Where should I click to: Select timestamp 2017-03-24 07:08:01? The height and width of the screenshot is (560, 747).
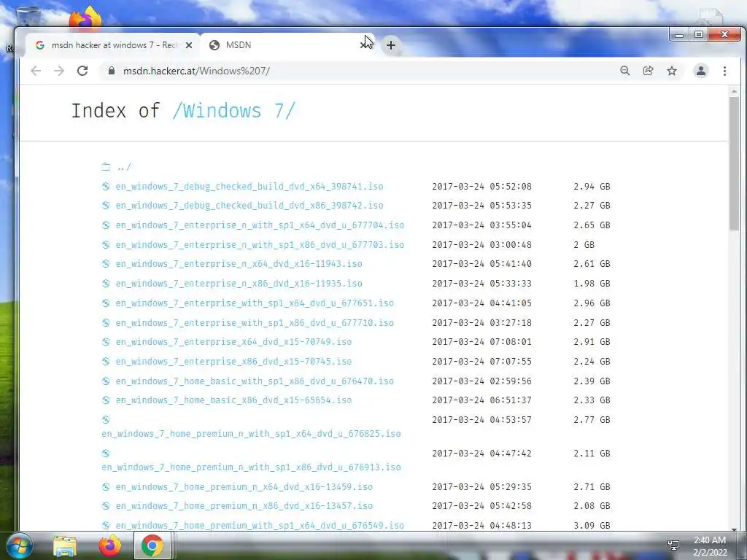click(481, 342)
